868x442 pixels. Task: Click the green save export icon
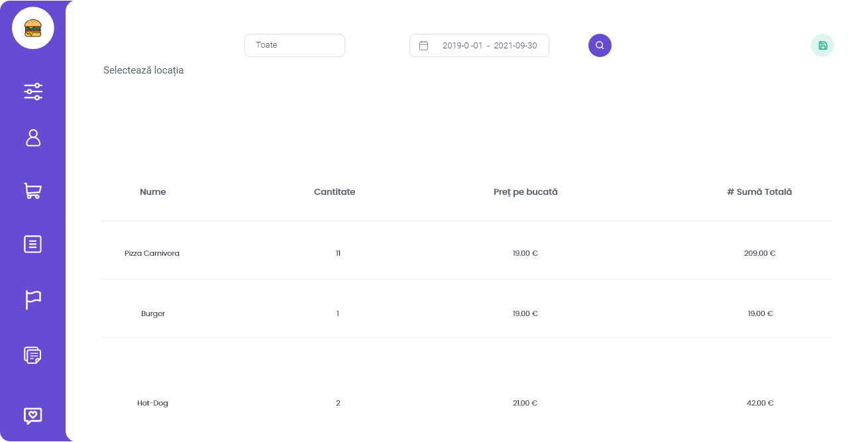pyautogui.click(x=822, y=45)
